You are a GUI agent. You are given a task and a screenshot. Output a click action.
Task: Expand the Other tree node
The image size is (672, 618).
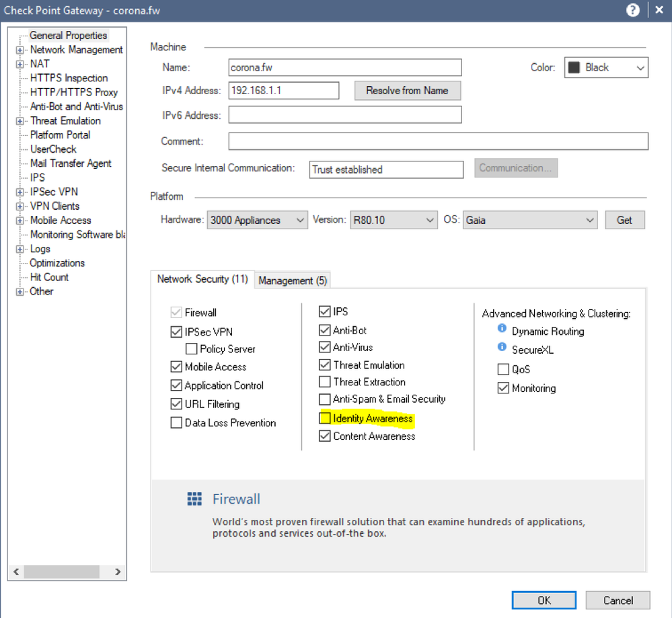[20, 292]
